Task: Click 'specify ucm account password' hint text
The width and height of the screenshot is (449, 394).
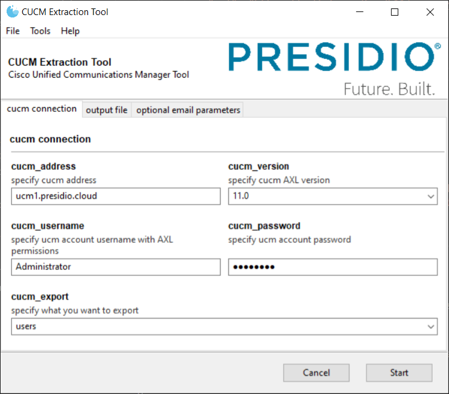Action: (x=290, y=240)
